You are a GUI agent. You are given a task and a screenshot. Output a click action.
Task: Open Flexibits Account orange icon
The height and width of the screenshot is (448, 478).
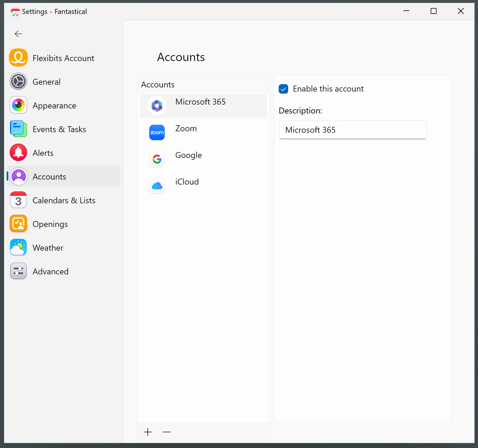18,57
